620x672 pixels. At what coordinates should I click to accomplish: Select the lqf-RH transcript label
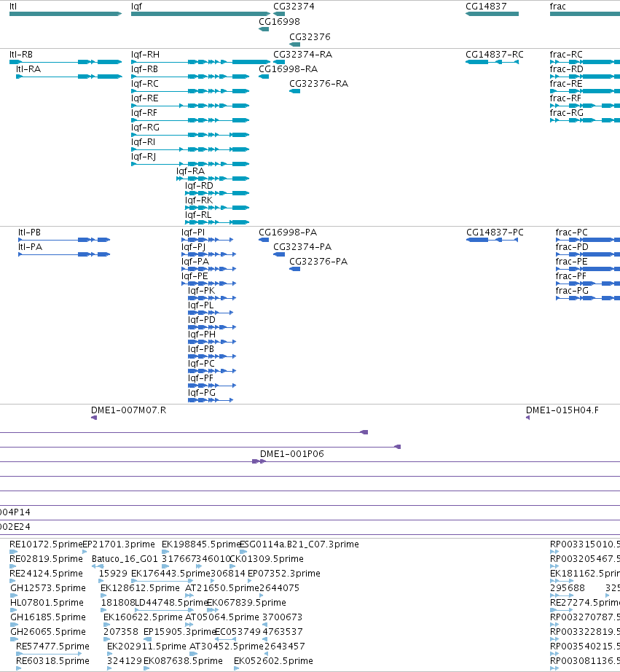point(145,55)
